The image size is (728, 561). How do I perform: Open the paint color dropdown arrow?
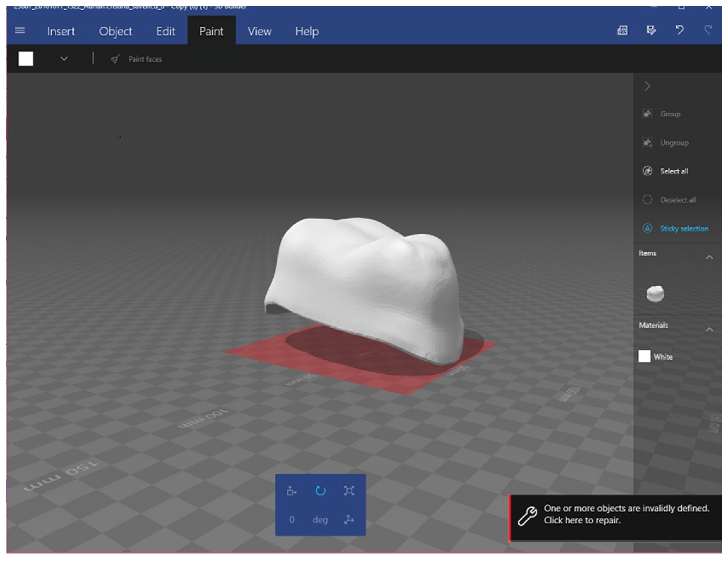[x=64, y=59]
